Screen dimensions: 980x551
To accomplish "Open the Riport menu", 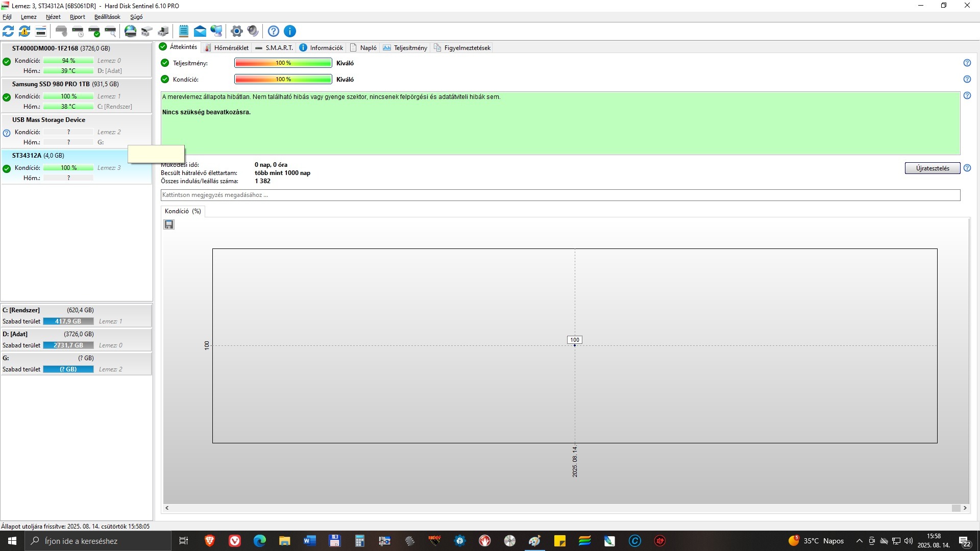I will 77,17.
